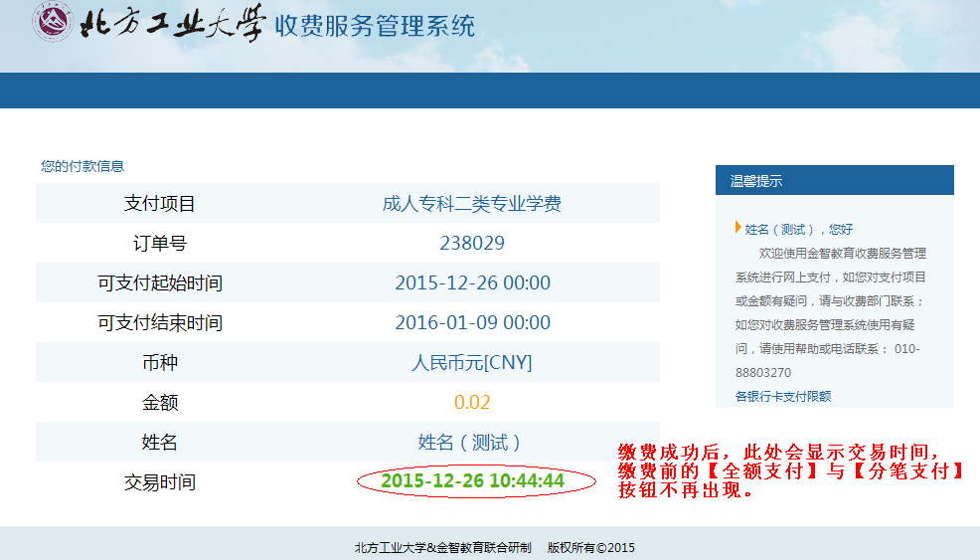Click the 支付项目 row label
980x560 pixels.
(x=160, y=204)
